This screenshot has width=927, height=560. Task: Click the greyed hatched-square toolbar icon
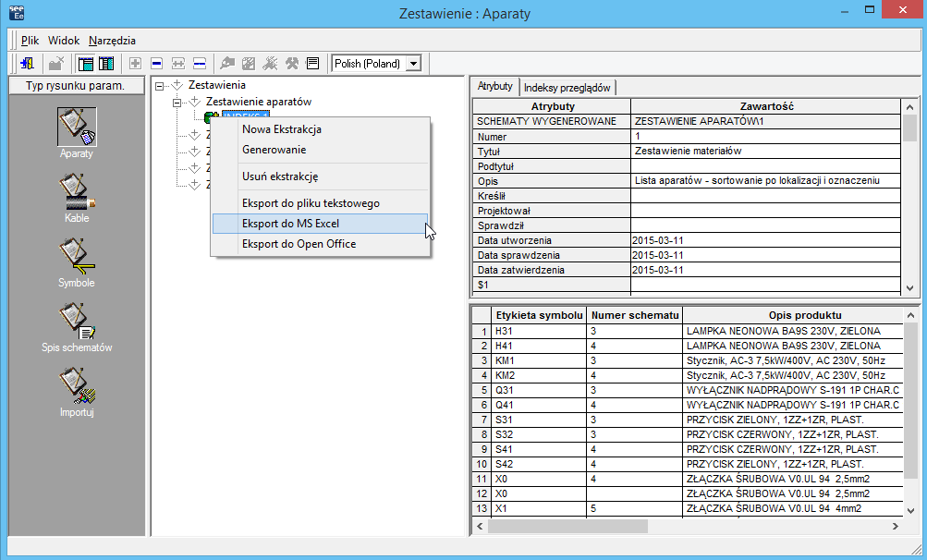point(249,63)
